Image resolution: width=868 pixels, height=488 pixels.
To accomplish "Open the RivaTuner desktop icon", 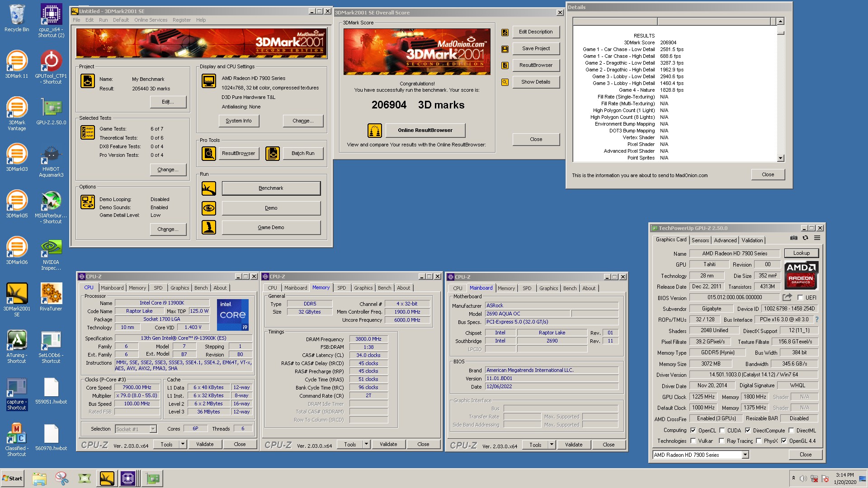I will point(51,297).
